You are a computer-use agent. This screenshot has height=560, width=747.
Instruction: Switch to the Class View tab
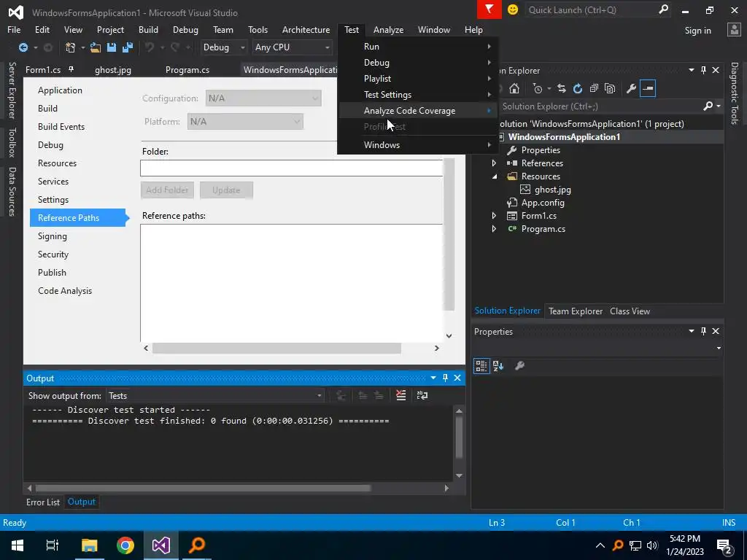pyautogui.click(x=630, y=311)
